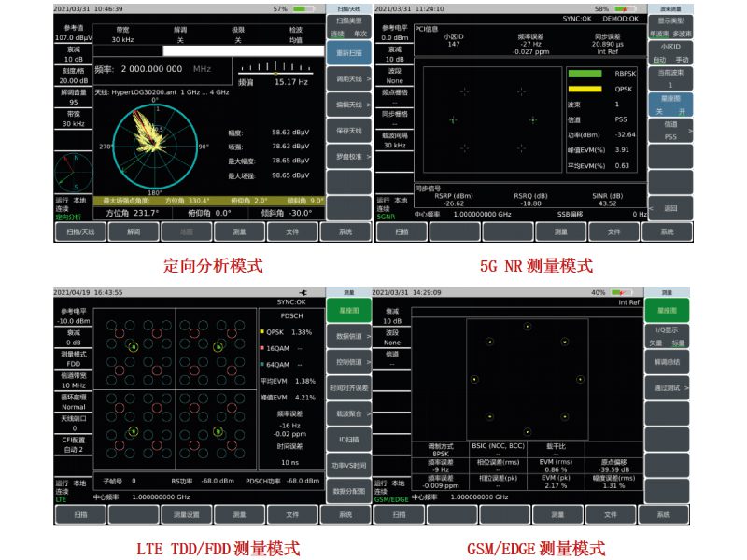Expand the 数据信道 submenu in LTE screen
Viewport: 747px width, 560px height.
[x=345, y=336]
